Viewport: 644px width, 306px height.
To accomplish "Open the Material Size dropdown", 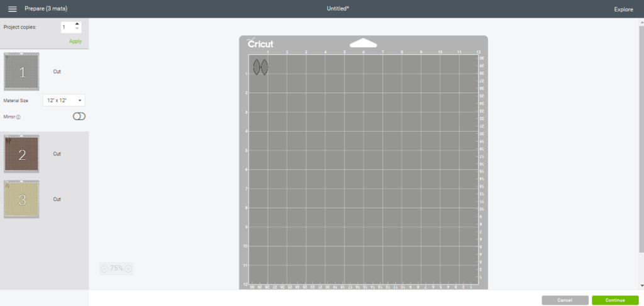I will tap(64, 101).
